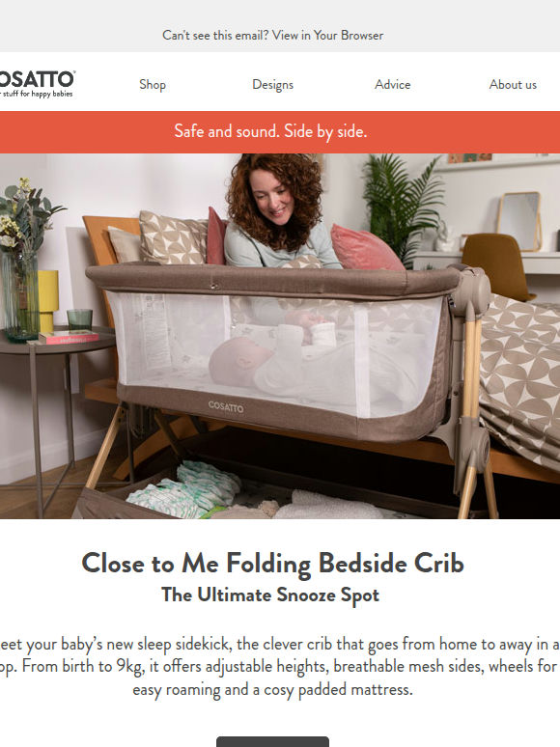The width and height of the screenshot is (560, 747).
Task: Go to the Designs menu link
Action: [x=272, y=84]
